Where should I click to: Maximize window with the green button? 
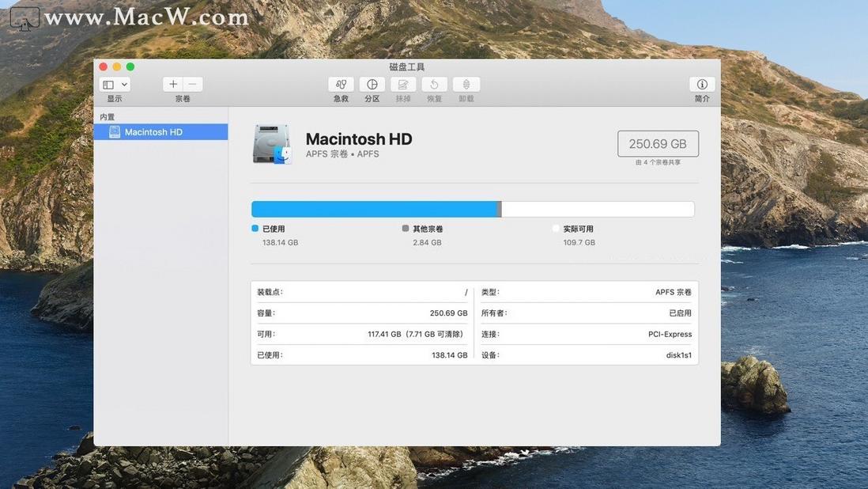pos(130,66)
